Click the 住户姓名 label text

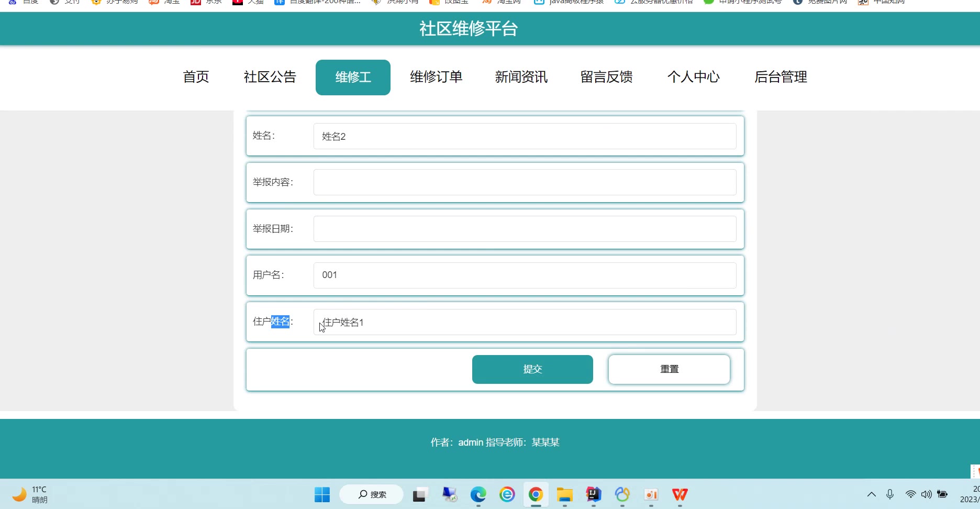273,322
